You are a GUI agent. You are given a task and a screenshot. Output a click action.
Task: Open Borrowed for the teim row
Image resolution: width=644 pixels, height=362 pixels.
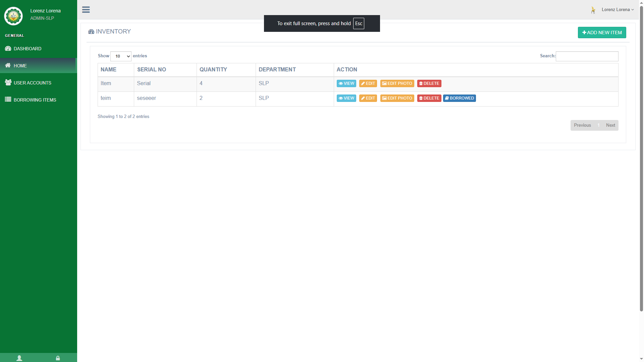click(x=459, y=98)
